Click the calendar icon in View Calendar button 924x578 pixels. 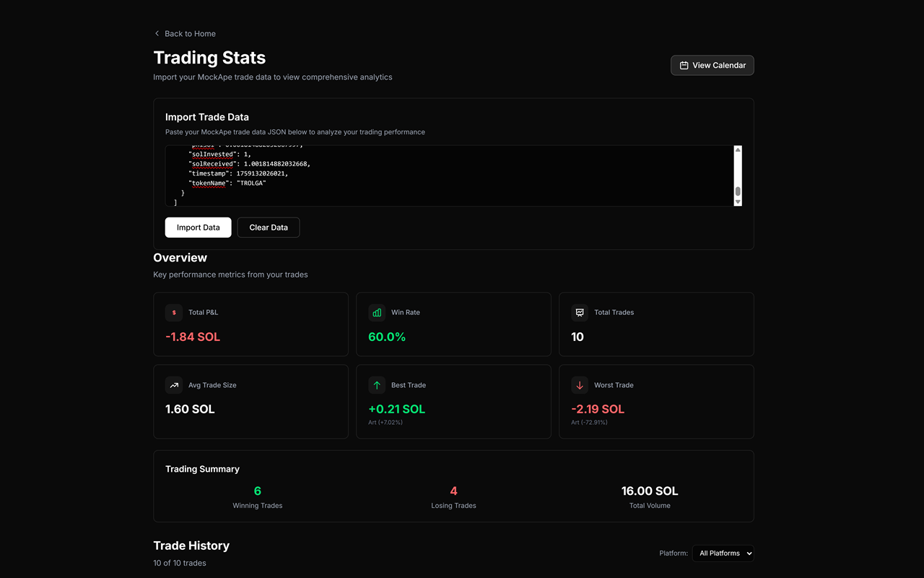point(684,65)
